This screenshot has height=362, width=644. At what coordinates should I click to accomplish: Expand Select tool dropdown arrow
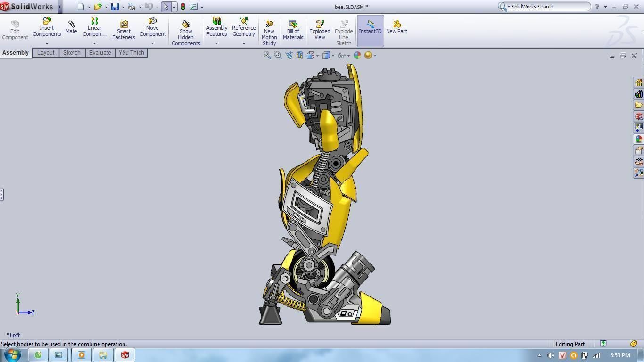coord(174,7)
